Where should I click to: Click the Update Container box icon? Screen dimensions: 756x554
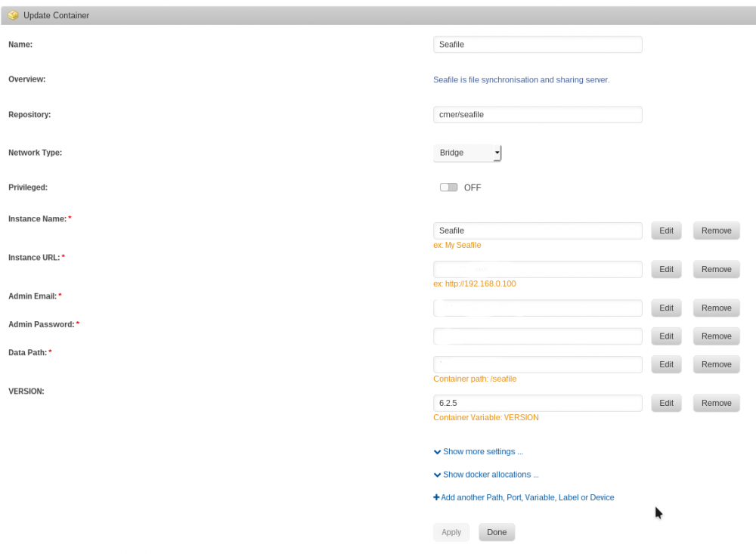click(13, 15)
